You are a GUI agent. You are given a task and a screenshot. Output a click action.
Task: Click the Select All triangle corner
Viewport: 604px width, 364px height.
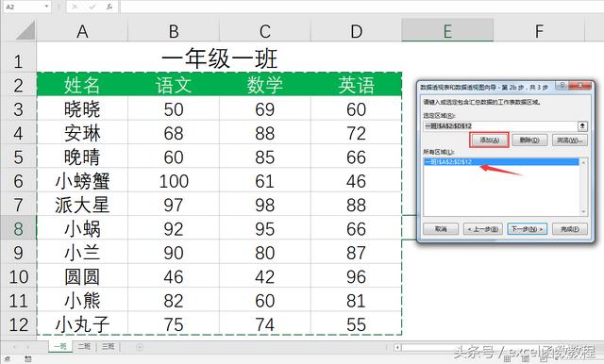25,30
